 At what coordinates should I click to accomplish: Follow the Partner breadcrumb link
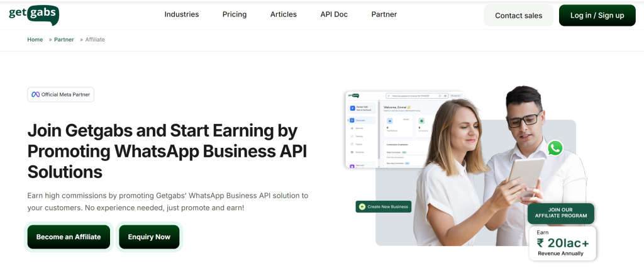pyautogui.click(x=64, y=40)
